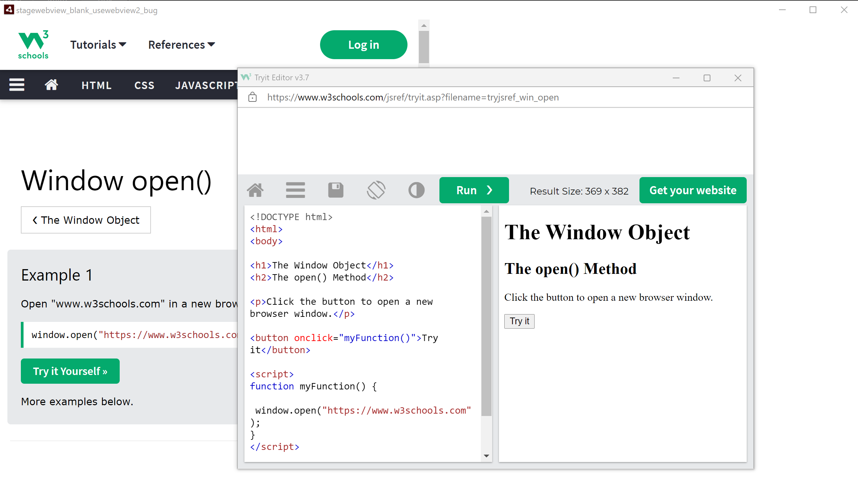Screen dimensions: 858x504
Task: Toggle dark mode with half-circle icon
Action: click(416, 190)
